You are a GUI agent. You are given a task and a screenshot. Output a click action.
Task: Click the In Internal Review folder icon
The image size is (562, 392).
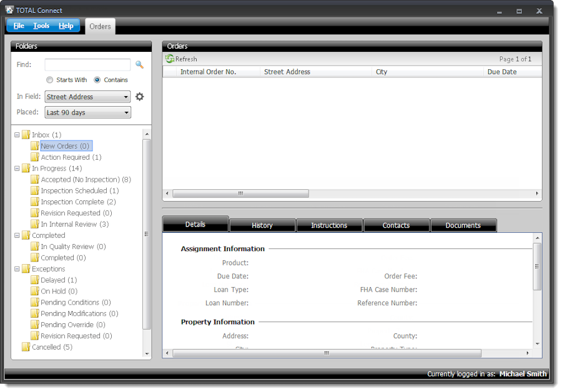35,224
